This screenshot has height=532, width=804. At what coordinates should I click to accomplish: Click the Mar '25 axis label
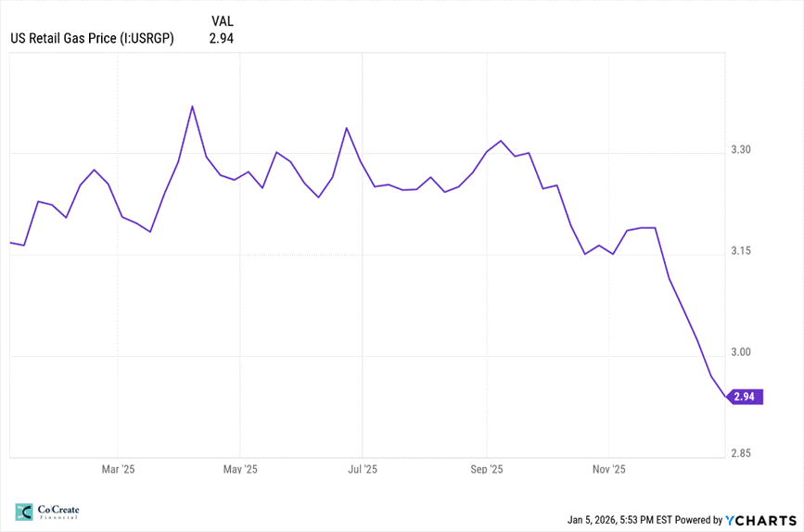coord(118,469)
